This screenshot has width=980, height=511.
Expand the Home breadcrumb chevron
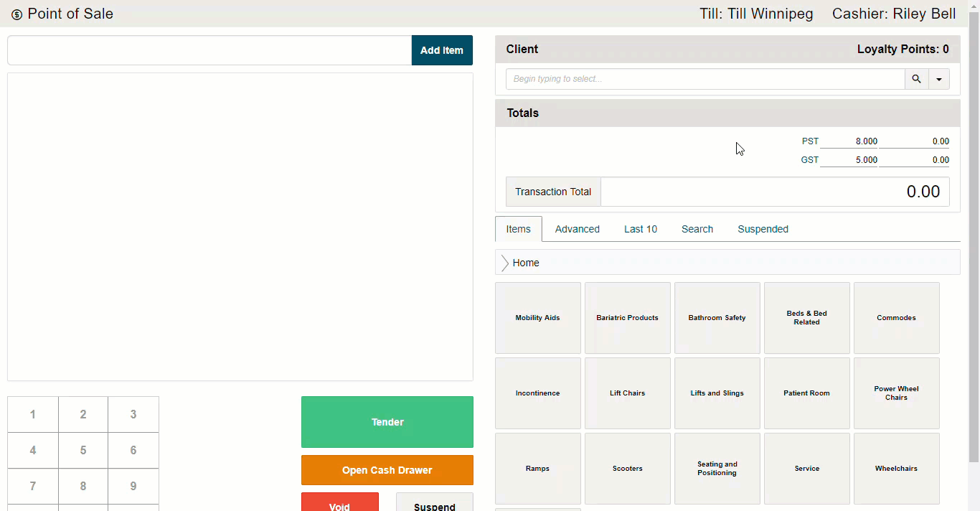[504, 263]
